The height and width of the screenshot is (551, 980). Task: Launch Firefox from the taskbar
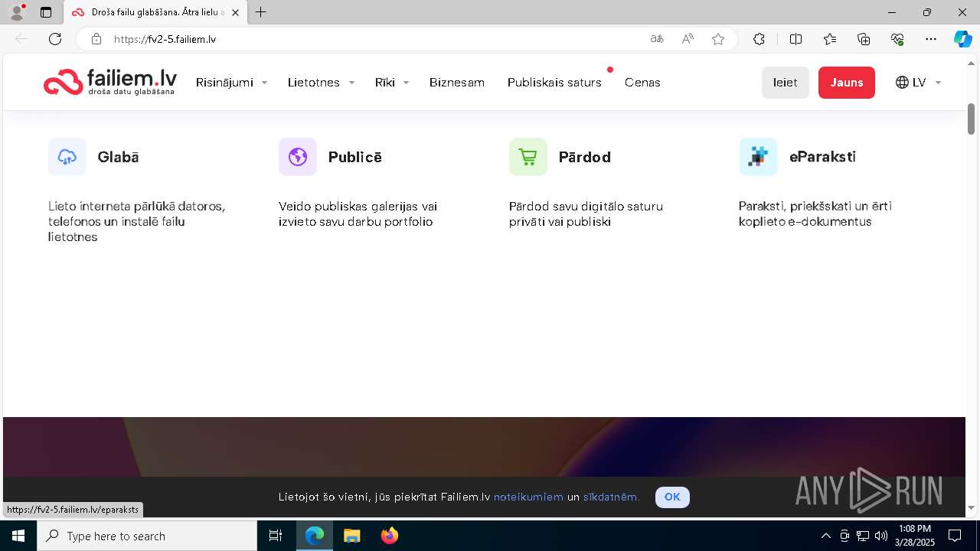click(x=390, y=536)
